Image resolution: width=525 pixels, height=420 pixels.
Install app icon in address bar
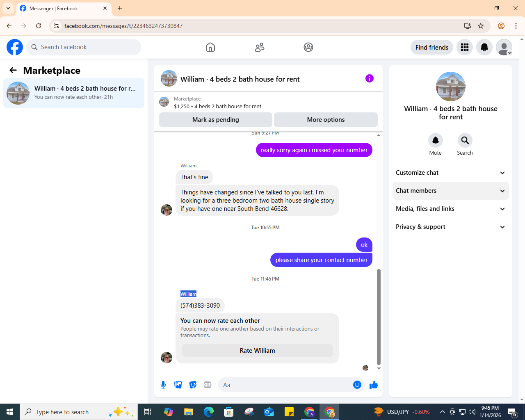coord(467,26)
